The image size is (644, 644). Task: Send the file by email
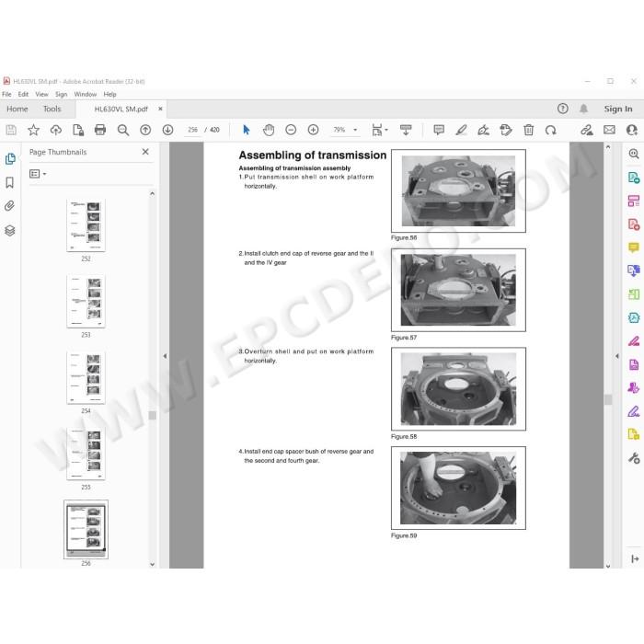tap(609, 131)
